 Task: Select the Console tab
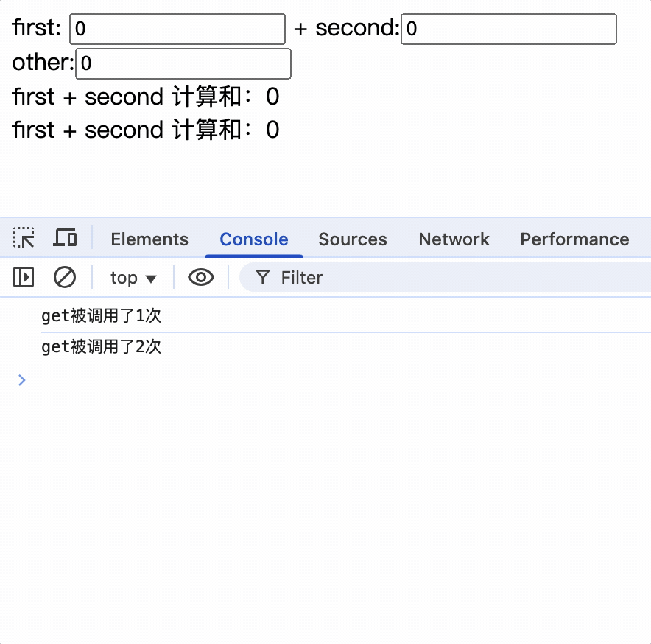253,239
